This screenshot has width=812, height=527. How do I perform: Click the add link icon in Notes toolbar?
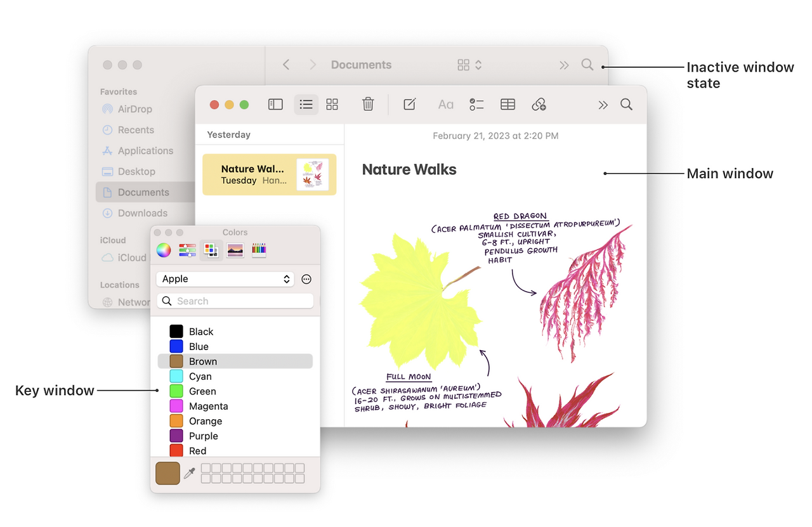(539, 105)
